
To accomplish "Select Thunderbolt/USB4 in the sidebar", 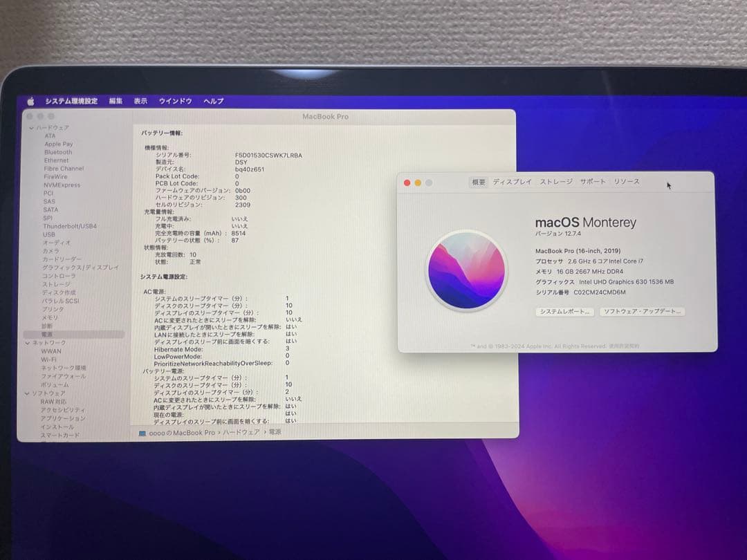I will tap(70, 226).
